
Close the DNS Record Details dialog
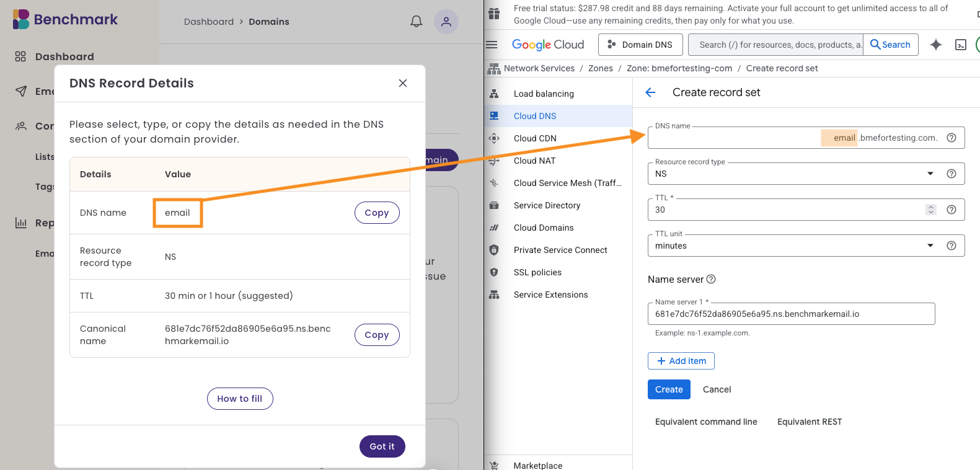tap(403, 83)
